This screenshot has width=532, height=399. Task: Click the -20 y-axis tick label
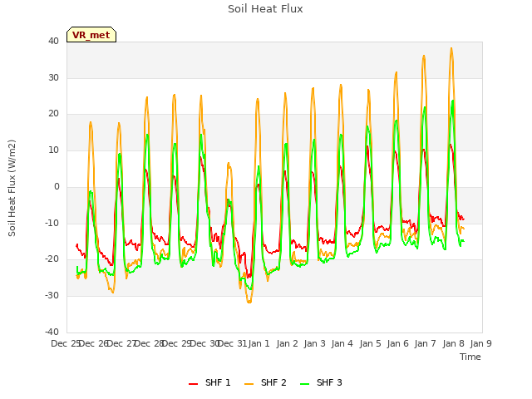[52, 259]
